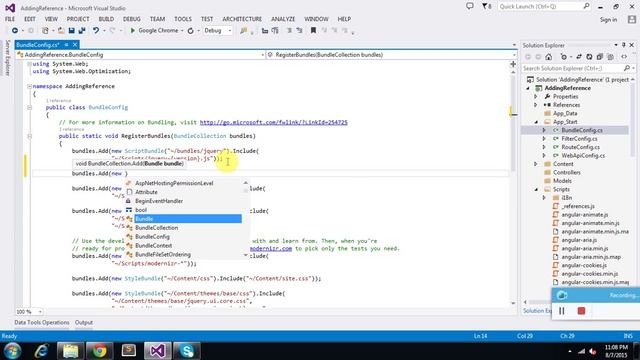The image size is (640, 360).
Task: Save the current file with the Save icon
Action: 71,31
